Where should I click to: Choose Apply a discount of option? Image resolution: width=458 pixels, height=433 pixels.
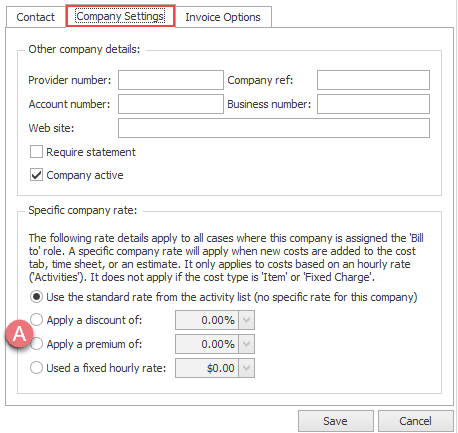coord(36,320)
